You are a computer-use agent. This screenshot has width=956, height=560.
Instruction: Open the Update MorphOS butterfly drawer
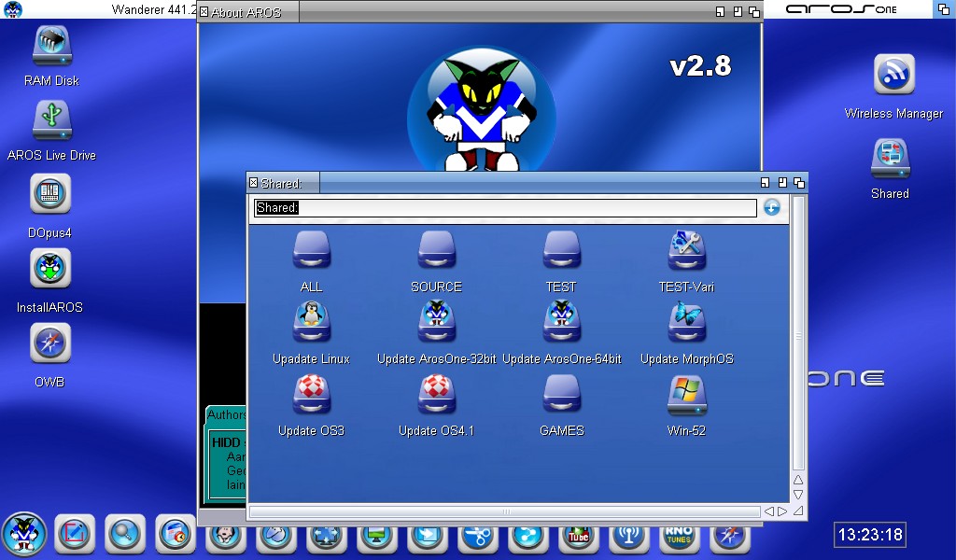click(x=686, y=324)
